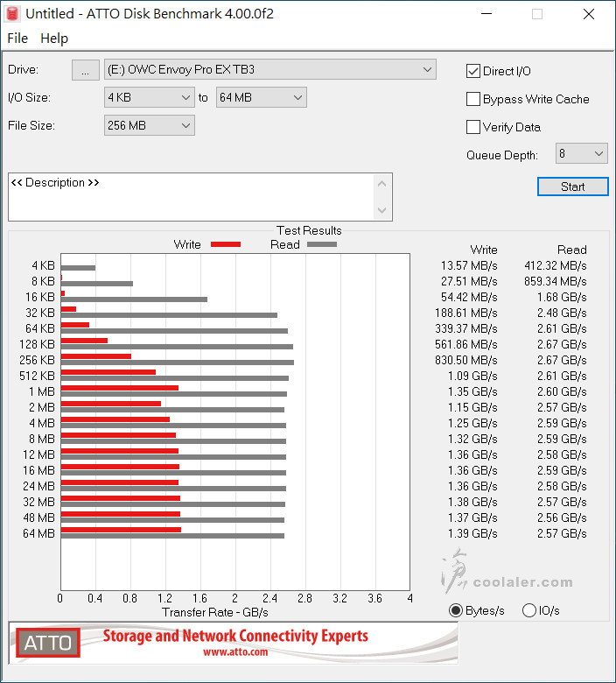616x683 pixels.
Task: Click the read value 859.34 MB/s
Action: (x=556, y=281)
